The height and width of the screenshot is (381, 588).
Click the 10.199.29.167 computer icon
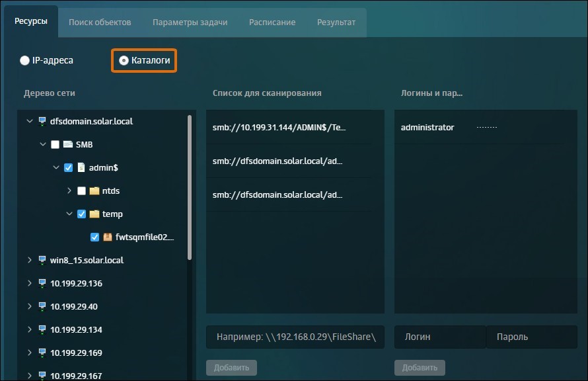[42, 376]
